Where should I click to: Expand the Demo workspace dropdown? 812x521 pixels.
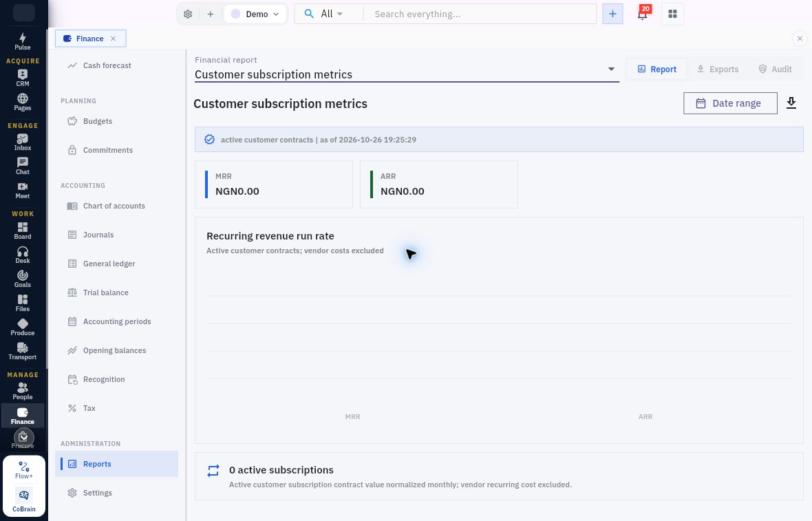click(255, 14)
